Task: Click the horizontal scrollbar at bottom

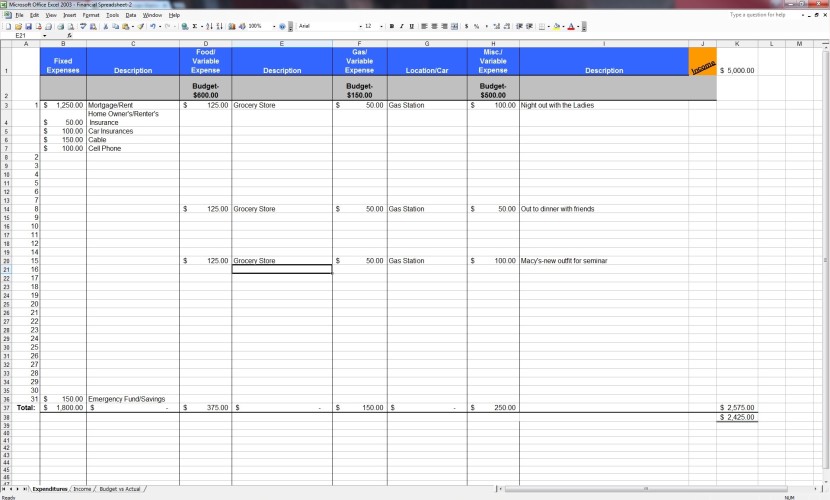Action: (646, 489)
